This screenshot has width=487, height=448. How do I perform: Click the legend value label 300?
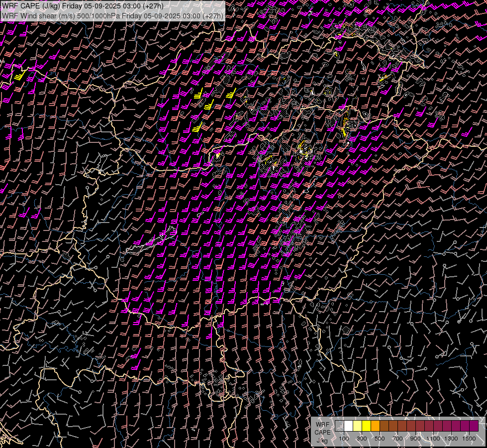pos(362,439)
